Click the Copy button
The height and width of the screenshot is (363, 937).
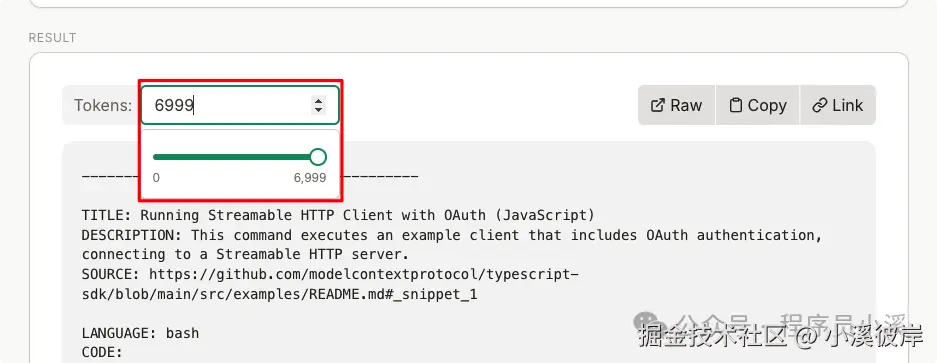757,105
